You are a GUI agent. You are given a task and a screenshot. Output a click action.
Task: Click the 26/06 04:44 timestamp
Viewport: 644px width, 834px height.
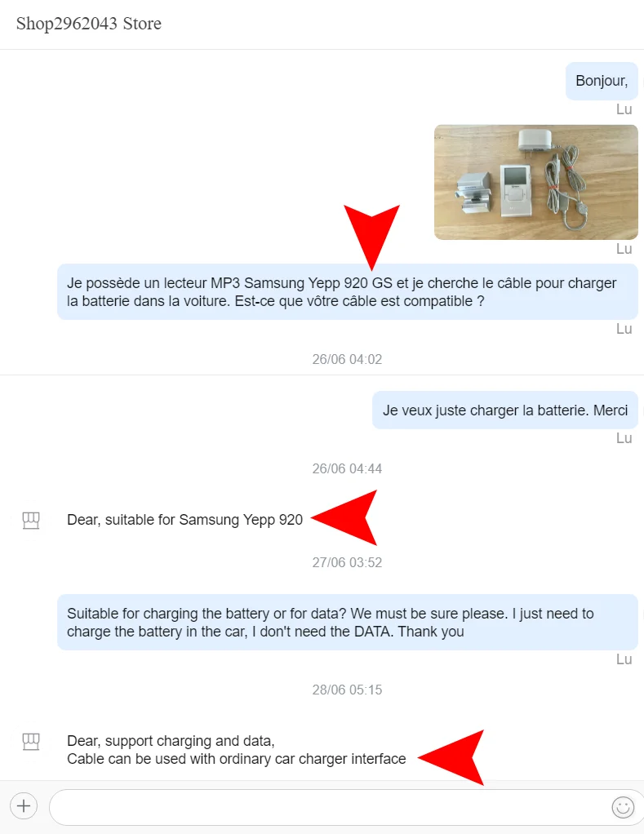(347, 468)
